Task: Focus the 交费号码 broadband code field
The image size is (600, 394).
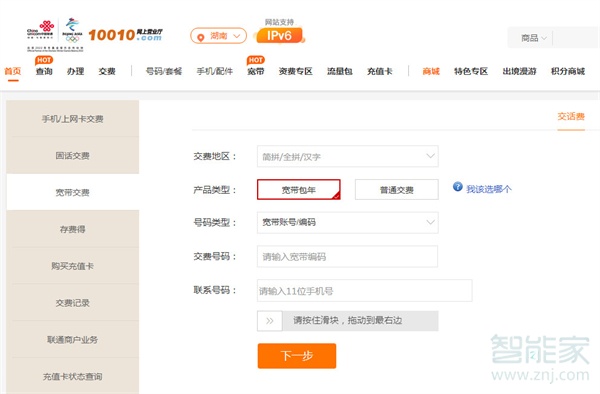Action: [x=347, y=256]
